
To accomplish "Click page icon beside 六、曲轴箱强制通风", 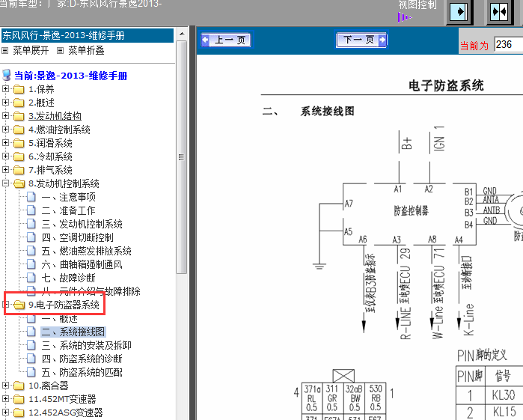I will click(x=31, y=264).
